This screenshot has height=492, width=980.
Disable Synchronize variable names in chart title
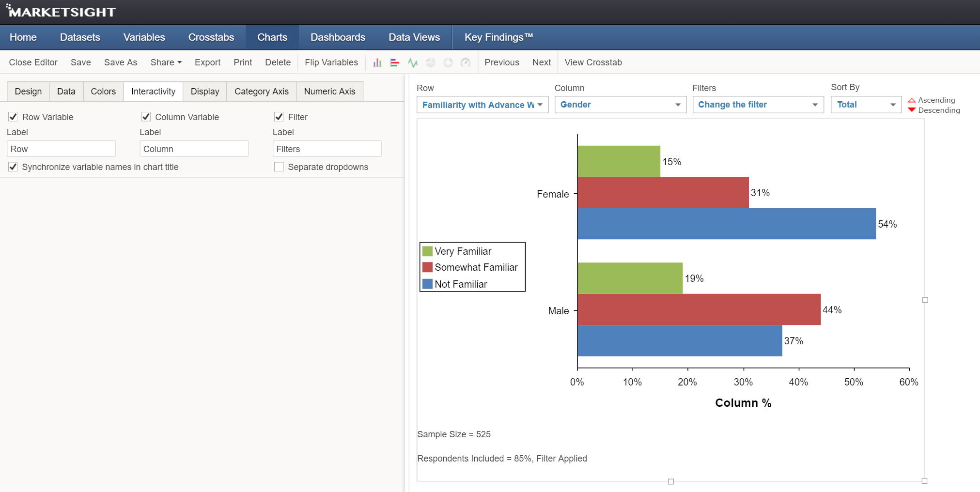13,167
